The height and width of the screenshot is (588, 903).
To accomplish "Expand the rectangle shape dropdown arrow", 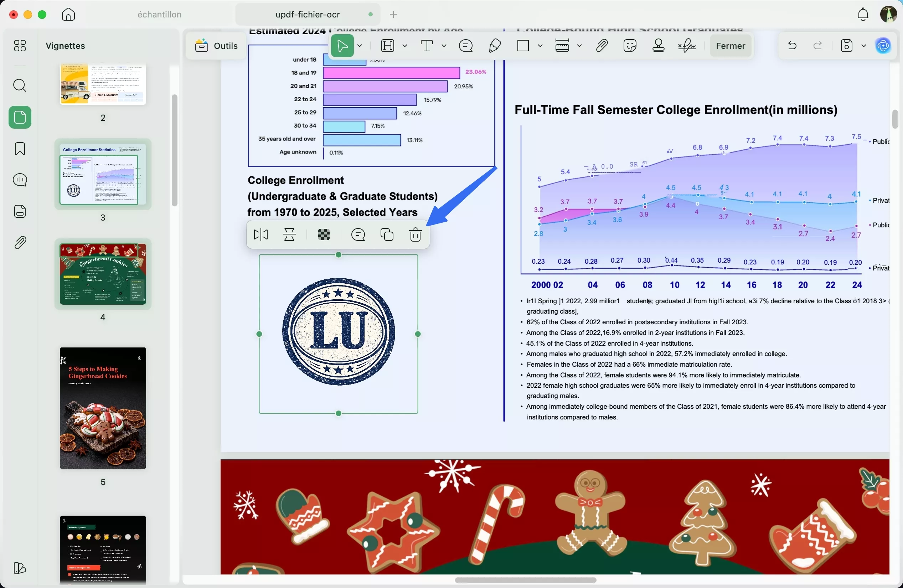I will [540, 46].
